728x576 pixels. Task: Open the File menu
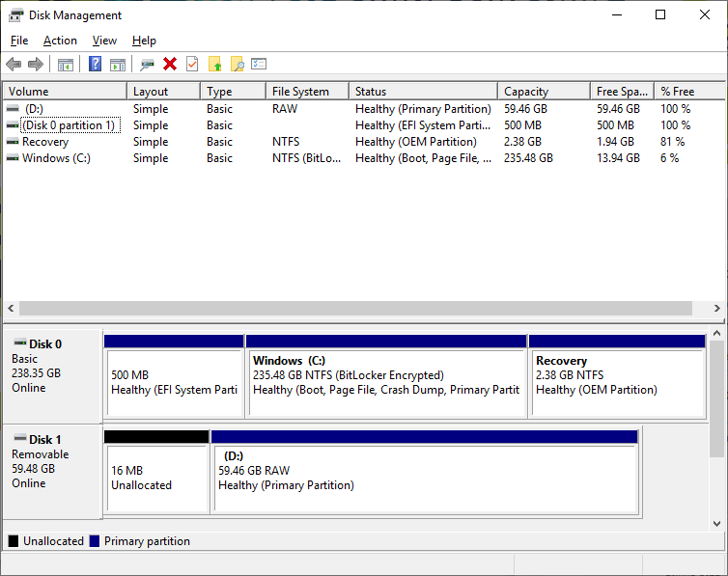click(19, 41)
